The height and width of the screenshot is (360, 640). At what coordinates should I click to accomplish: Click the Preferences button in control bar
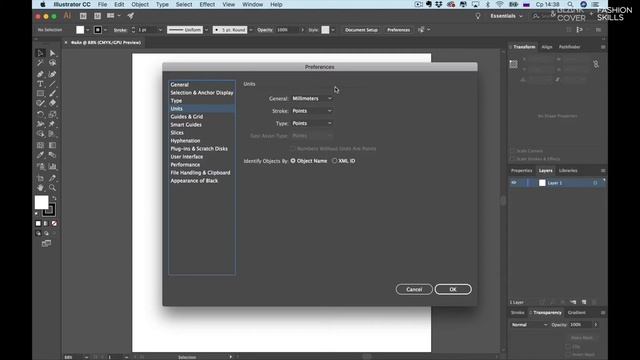point(398,30)
